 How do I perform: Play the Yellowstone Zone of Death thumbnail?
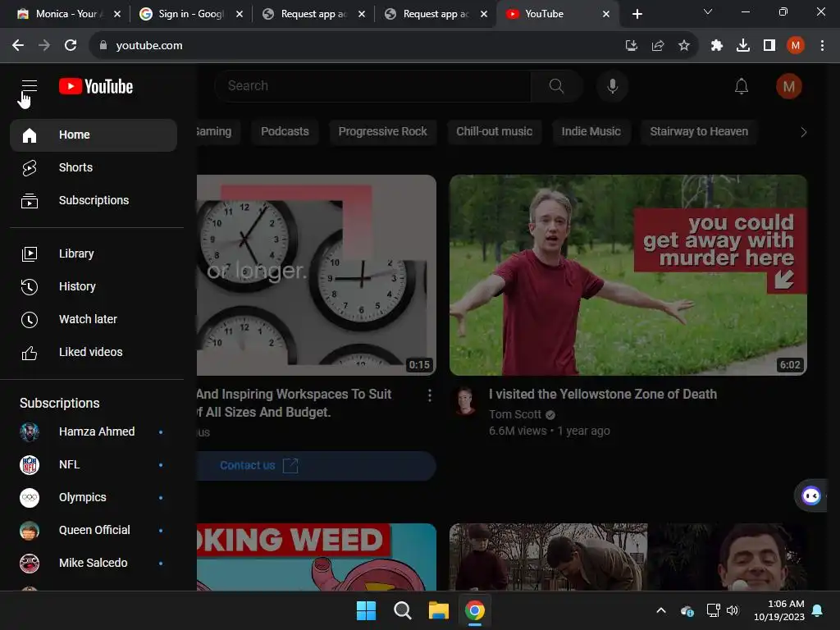(x=628, y=275)
